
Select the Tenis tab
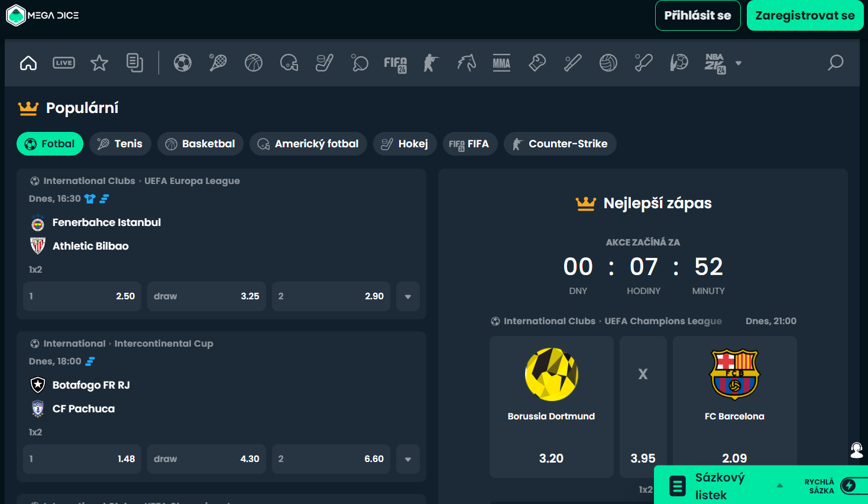tap(120, 144)
